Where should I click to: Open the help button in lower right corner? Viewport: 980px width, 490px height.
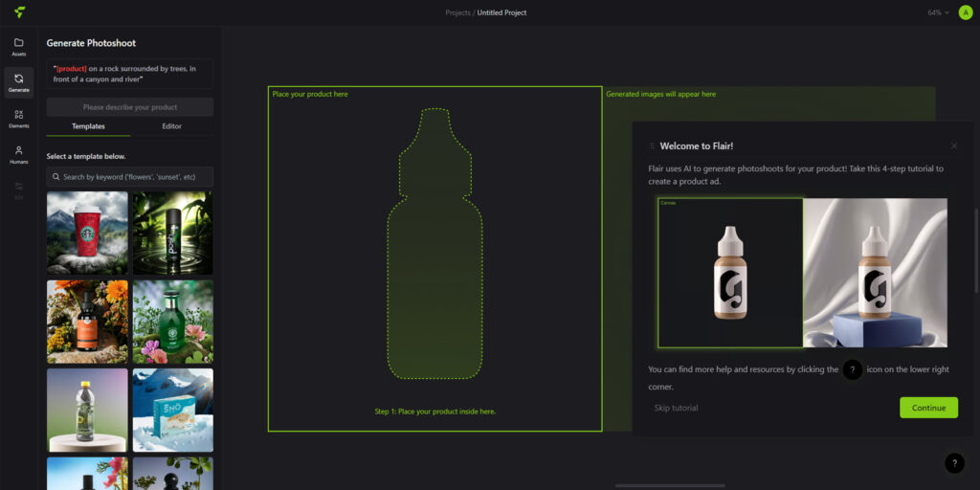click(x=954, y=463)
